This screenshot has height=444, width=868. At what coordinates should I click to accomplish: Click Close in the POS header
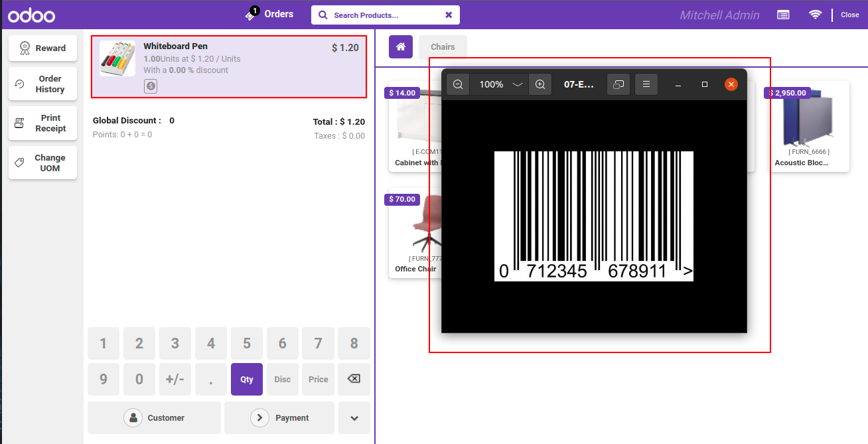pyautogui.click(x=850, y=15)
